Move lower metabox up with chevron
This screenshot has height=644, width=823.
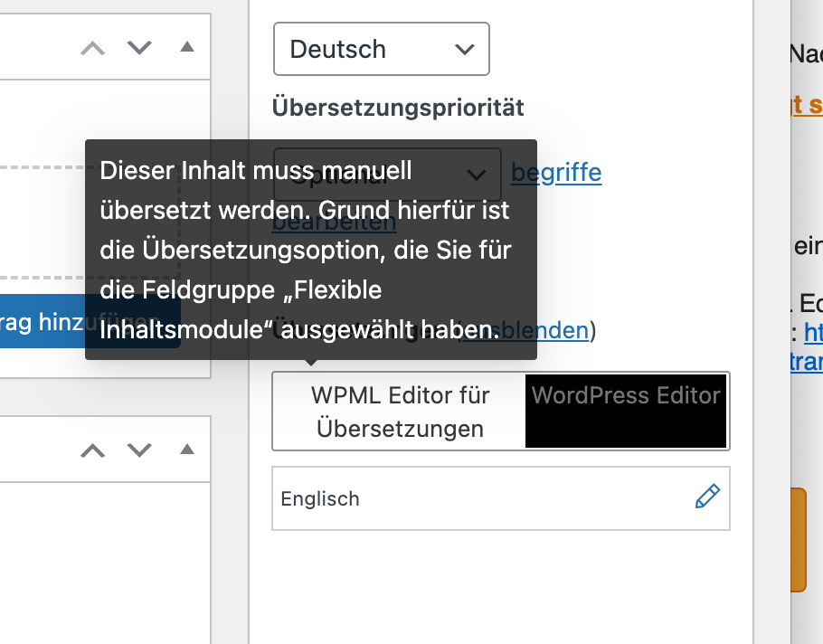tap(93, 450)
